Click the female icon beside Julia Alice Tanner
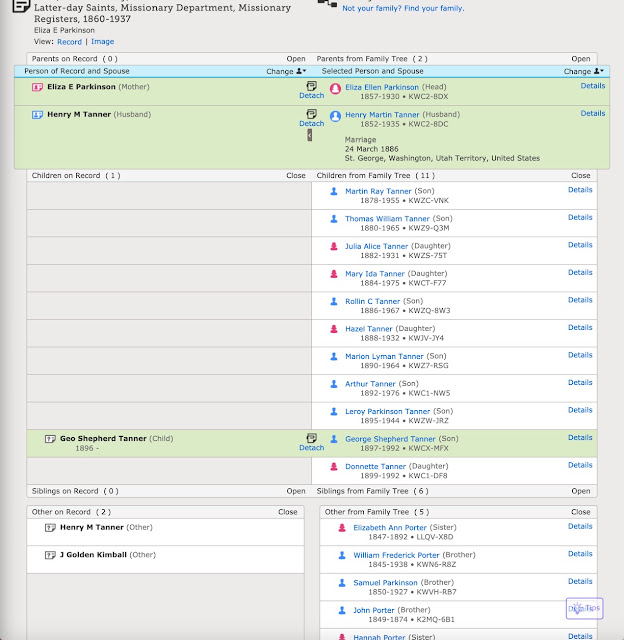 pos(334,246)
